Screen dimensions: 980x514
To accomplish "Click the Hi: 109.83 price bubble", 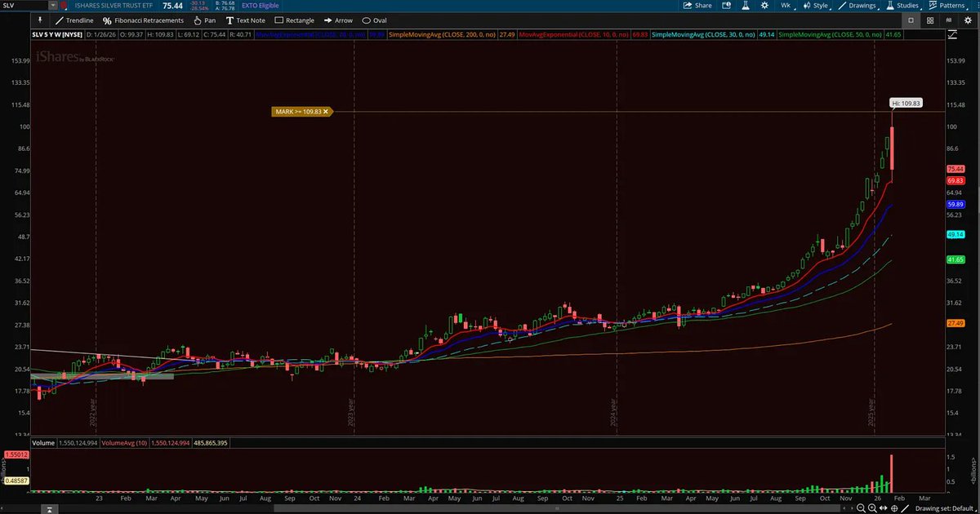I will (905, 103).
